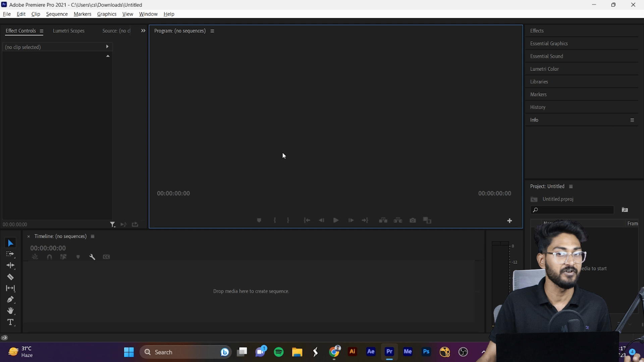Image resolution: width=644 pixels, height=362 pixels.
Task: Open the Sequence menu
Action: [x=57, y=14]
